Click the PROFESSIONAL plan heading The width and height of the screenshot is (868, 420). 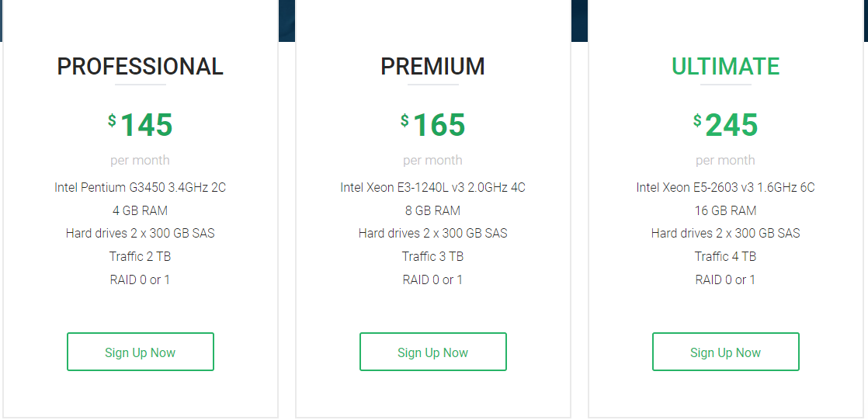tap(140, 67)
